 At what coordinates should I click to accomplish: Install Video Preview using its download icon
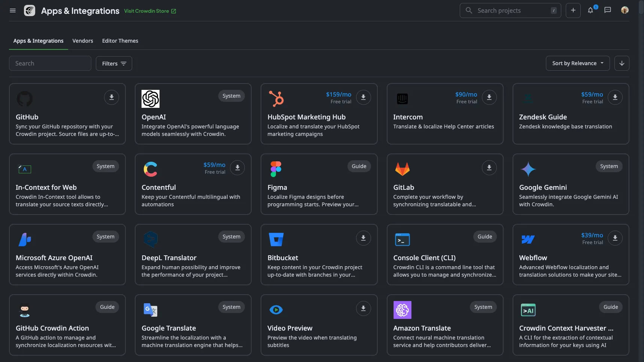pos(363,308)
